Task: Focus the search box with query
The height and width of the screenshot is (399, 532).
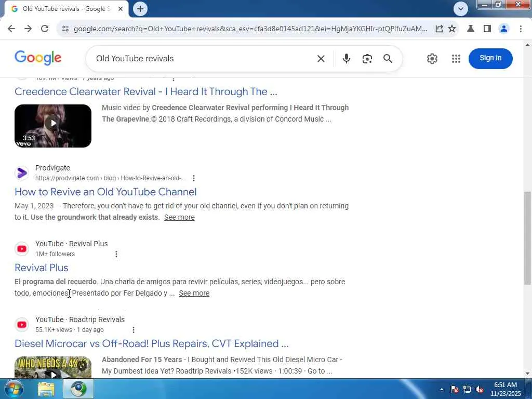Action: 204,59
